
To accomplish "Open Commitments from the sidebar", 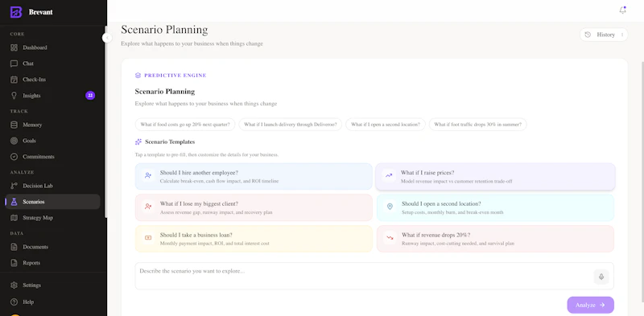I will [52, 157].
